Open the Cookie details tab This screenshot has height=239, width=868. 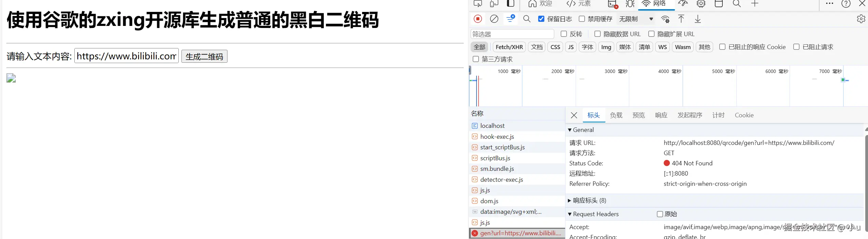(x=744, y=115)
